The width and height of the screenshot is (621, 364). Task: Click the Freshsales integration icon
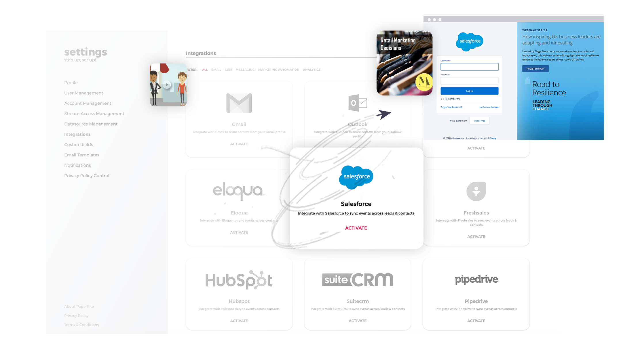476,191
